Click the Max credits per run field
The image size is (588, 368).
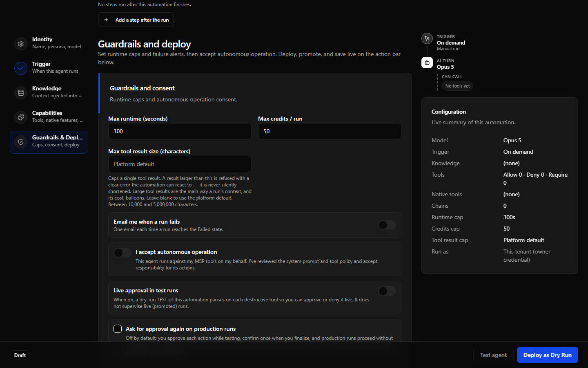click(x=330, y=131)
